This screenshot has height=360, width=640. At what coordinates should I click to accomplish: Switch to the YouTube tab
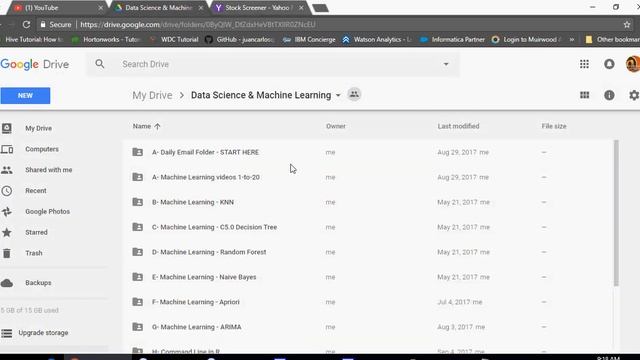(x=57, y=8)
